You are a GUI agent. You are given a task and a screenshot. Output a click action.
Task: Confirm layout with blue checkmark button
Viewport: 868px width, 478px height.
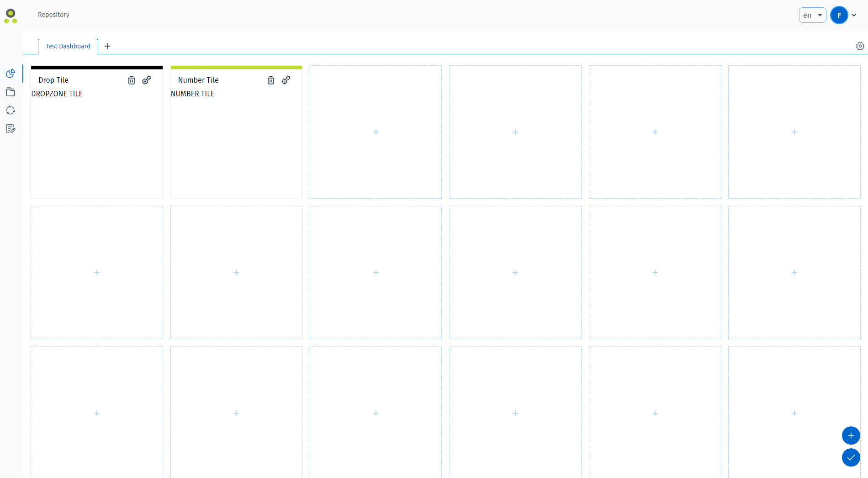[x=851, y=457]
